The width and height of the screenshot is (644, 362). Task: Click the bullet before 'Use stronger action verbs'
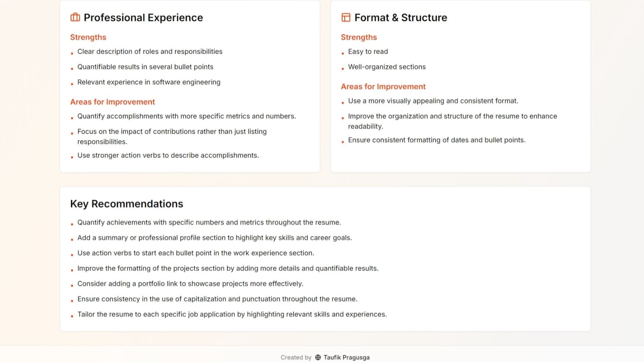(72, 157)
